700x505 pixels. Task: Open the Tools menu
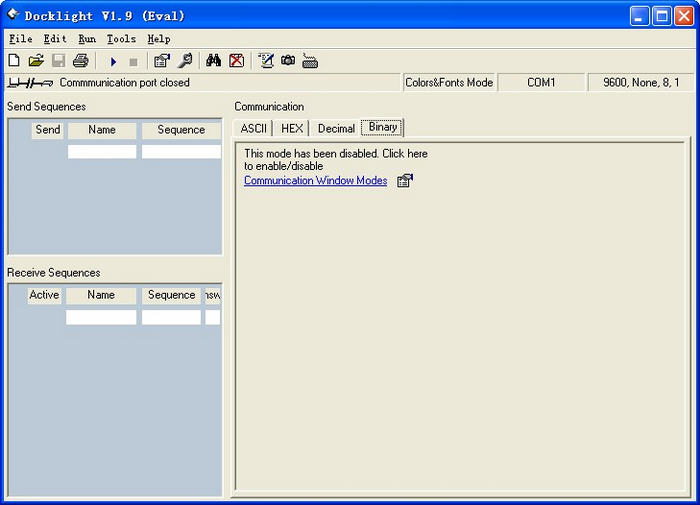pyautogui.click(x=121, y=39)
